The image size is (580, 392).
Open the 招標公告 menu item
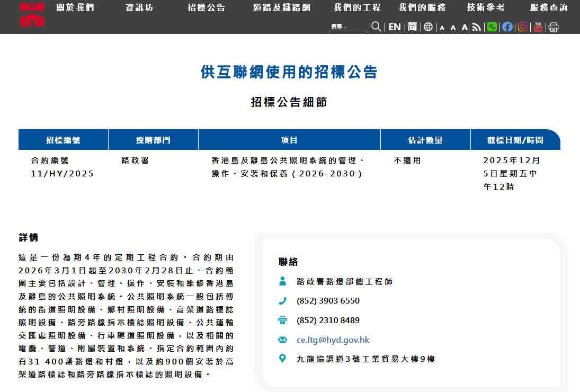pyautogui.click(x=206, y=7)
